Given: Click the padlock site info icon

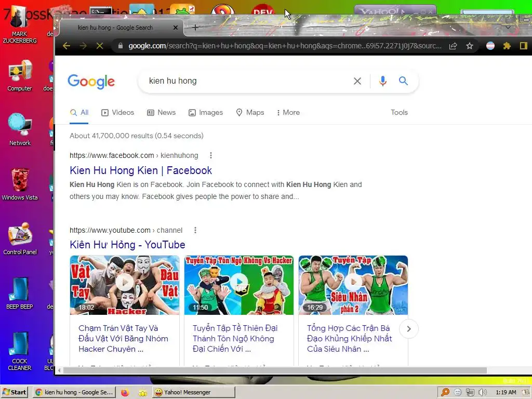Looking at the screenshot, I should tap(120, 46).
